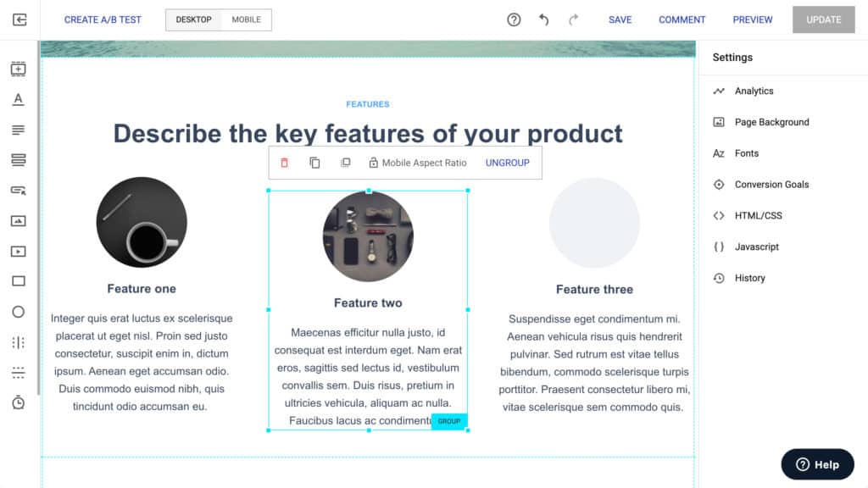Select the paragraph text tool icon
This screenshot has width=868, height=488.
(x=19, y=130)
